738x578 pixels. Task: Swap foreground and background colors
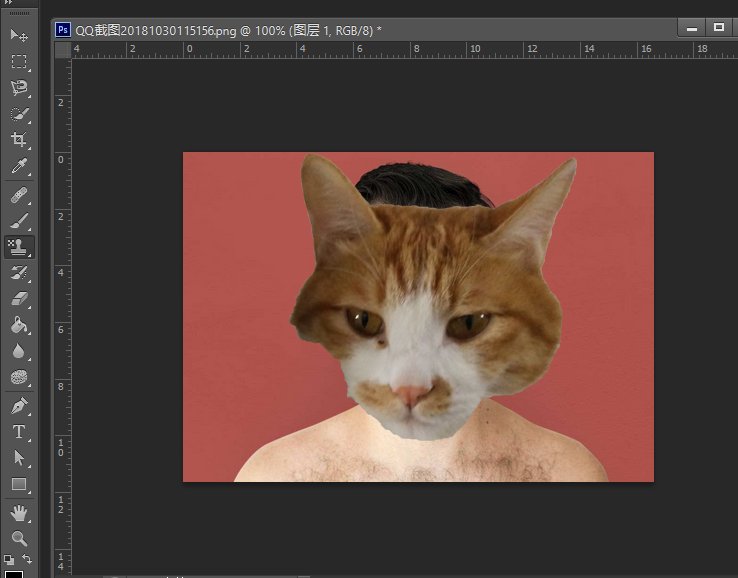pos(27,559)
